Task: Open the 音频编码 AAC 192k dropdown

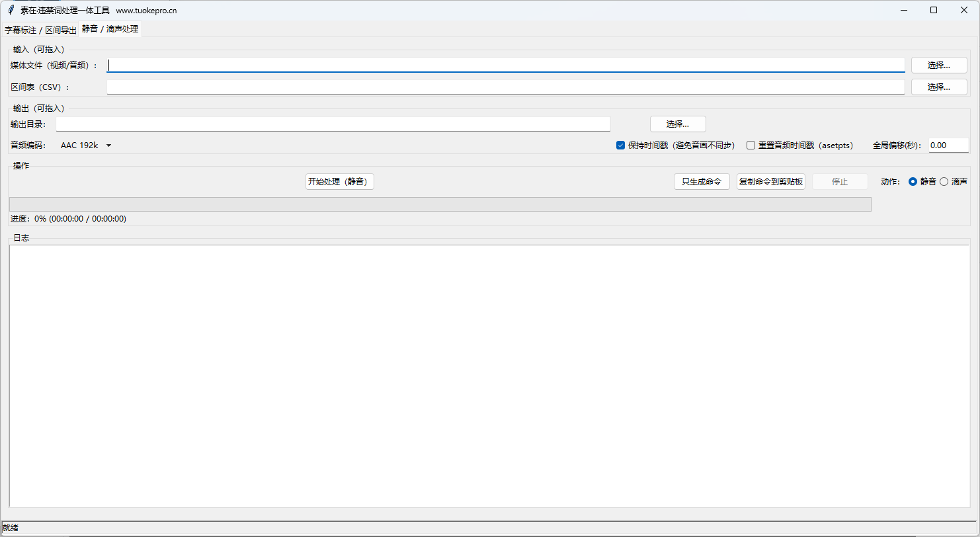Action: (86, 145)
